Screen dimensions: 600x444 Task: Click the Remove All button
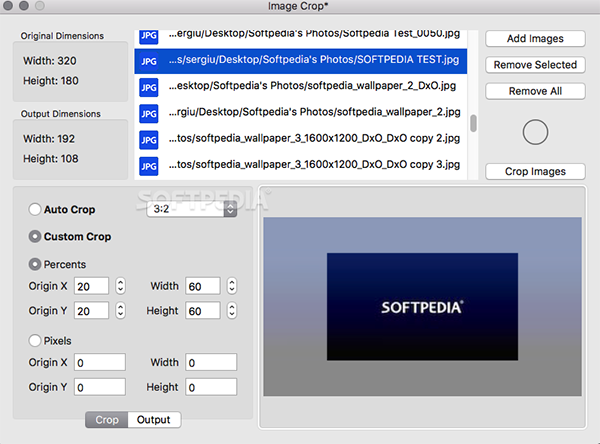point(535,91)
